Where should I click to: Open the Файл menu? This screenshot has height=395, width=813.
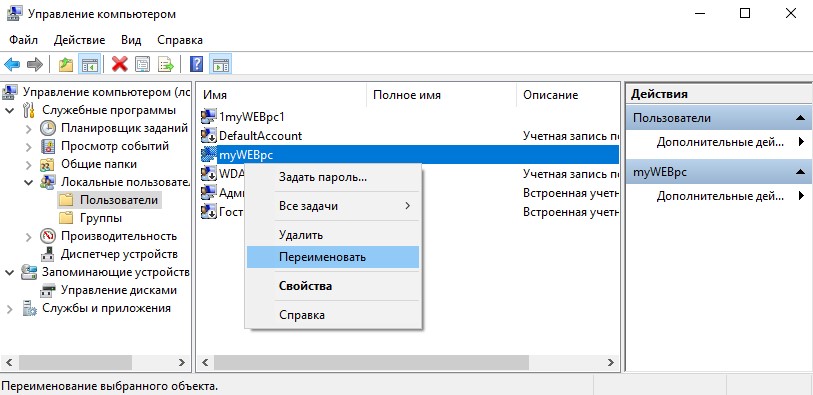pyautogui.click(x=23, y=40)
